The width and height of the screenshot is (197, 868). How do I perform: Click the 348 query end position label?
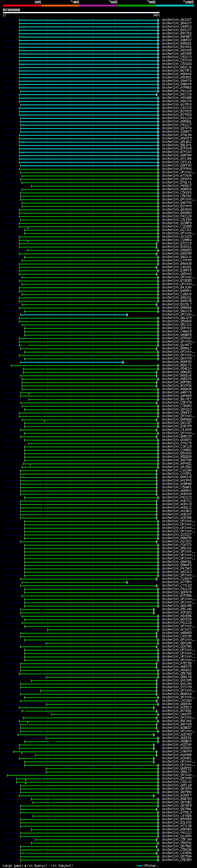[x=155, y=15]
